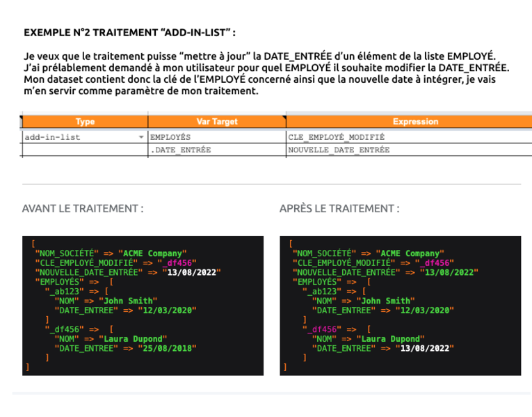Click the pink _df456 key in after block
This screenshot has height=417, width=532.
322,329
